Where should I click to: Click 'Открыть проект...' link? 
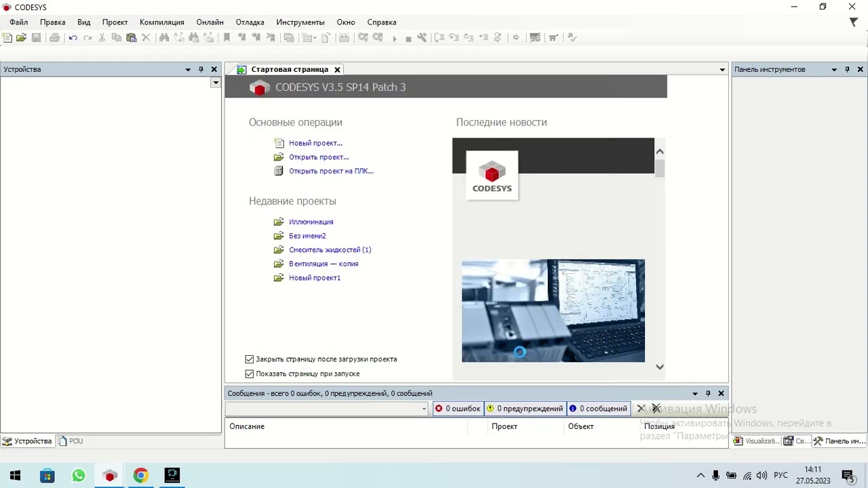point(319,157)
